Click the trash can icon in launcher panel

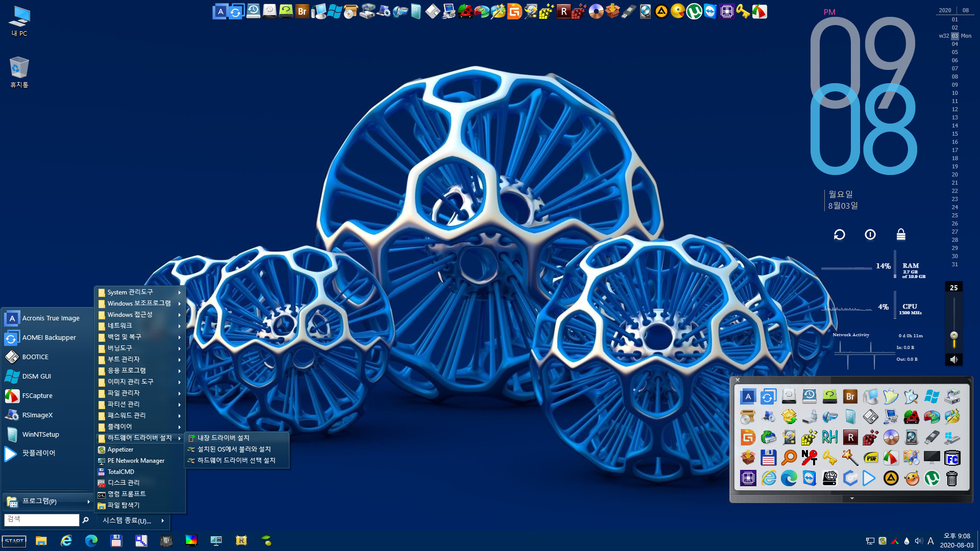point(952,478)
